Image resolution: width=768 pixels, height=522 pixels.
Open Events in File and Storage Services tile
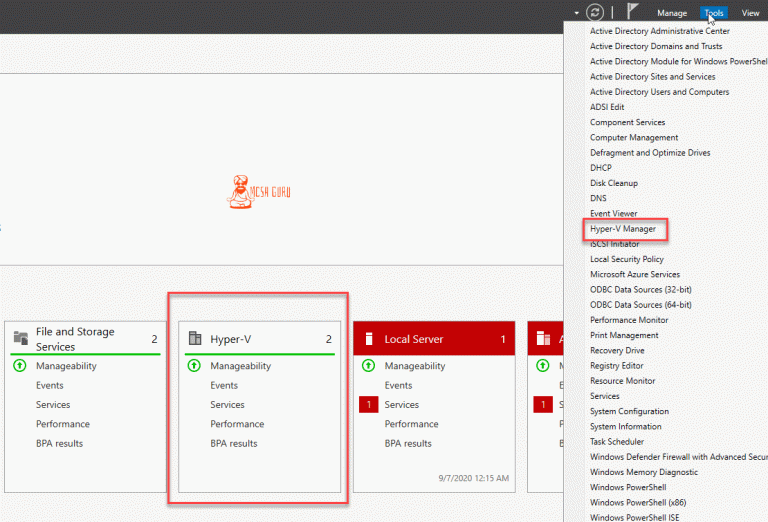49,385
